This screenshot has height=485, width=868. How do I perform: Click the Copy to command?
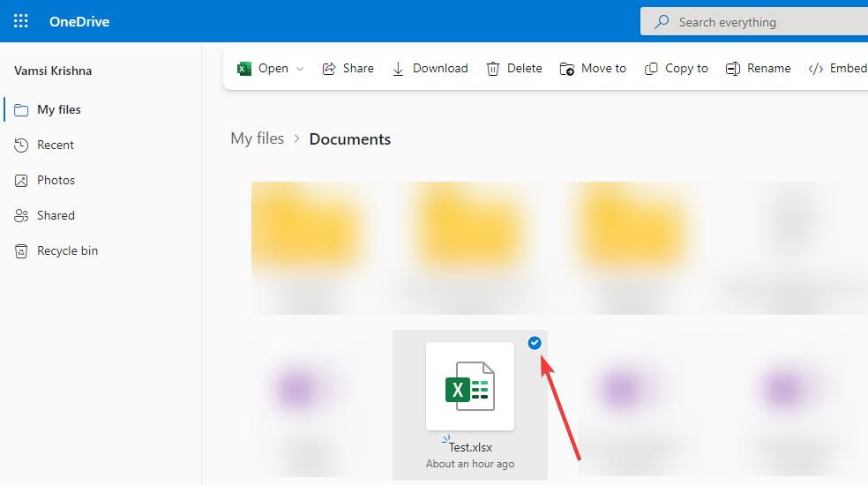(x=677, y=69)
